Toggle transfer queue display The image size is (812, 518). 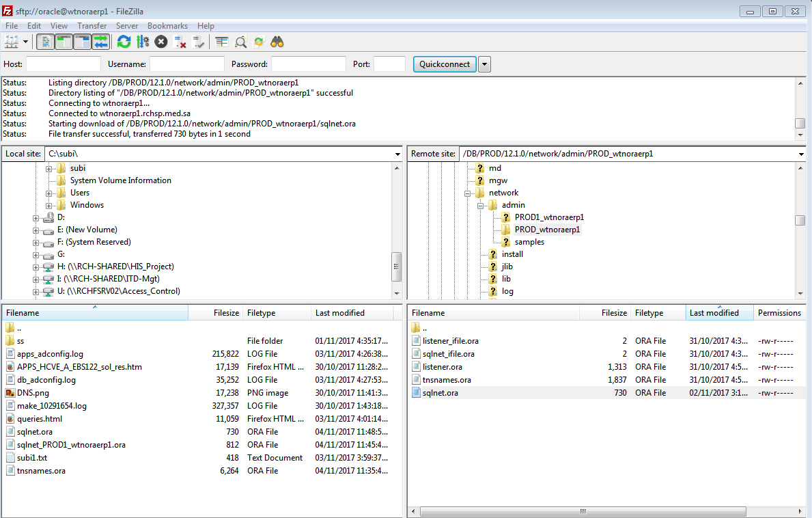click(x=100, y=42)
